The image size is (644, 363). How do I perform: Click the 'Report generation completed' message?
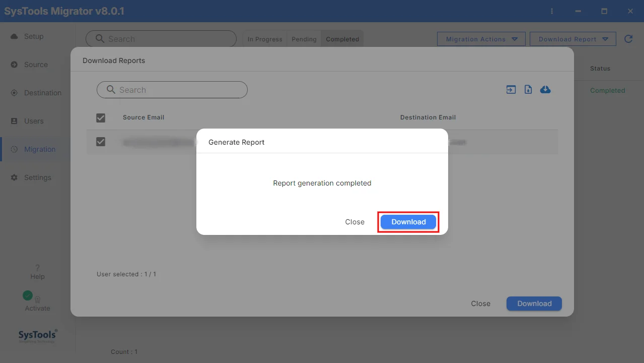(322, 183)
